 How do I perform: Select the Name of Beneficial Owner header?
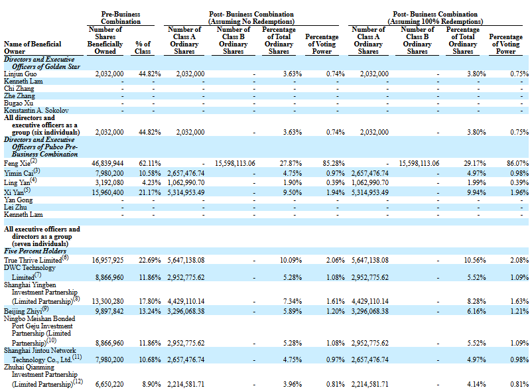(x=33, y=48)
